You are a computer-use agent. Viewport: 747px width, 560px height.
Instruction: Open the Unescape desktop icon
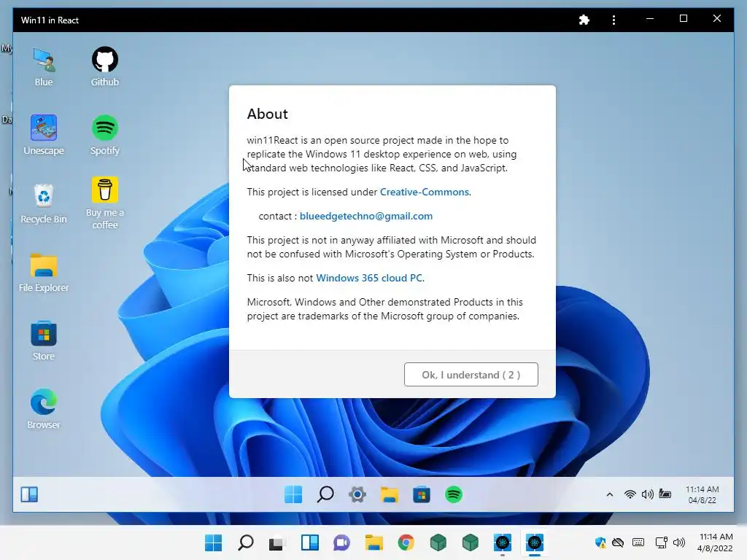point(43,135)
